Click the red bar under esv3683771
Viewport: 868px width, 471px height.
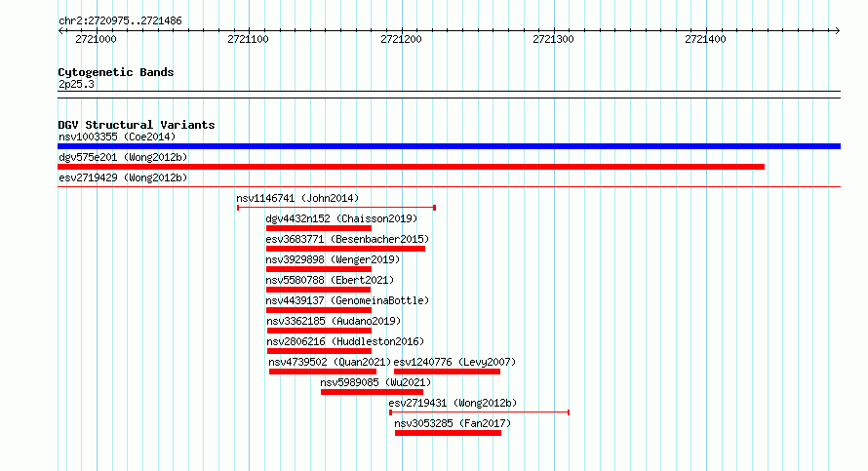click(x=345, y=249)
